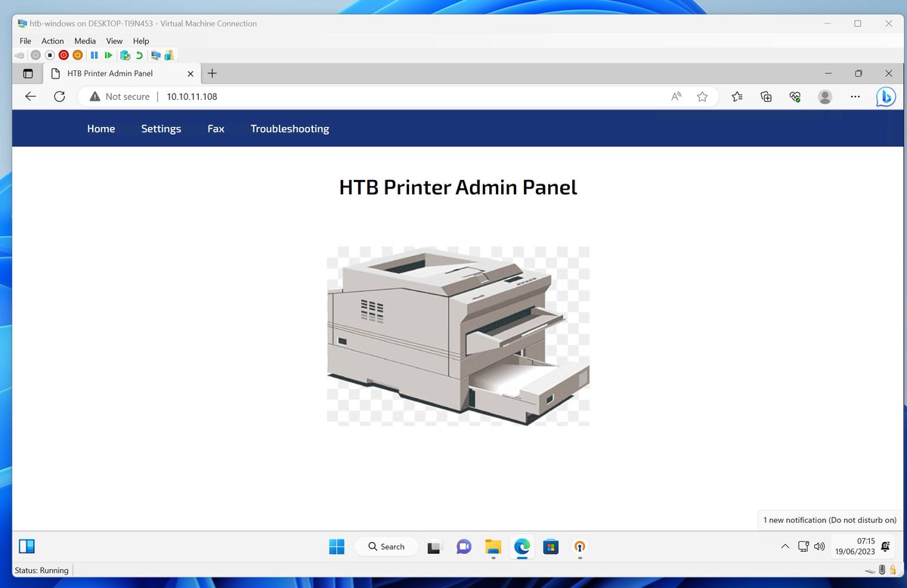Open the Troubleshooting page link
This screenshot has width=907, height=588.
289,128
